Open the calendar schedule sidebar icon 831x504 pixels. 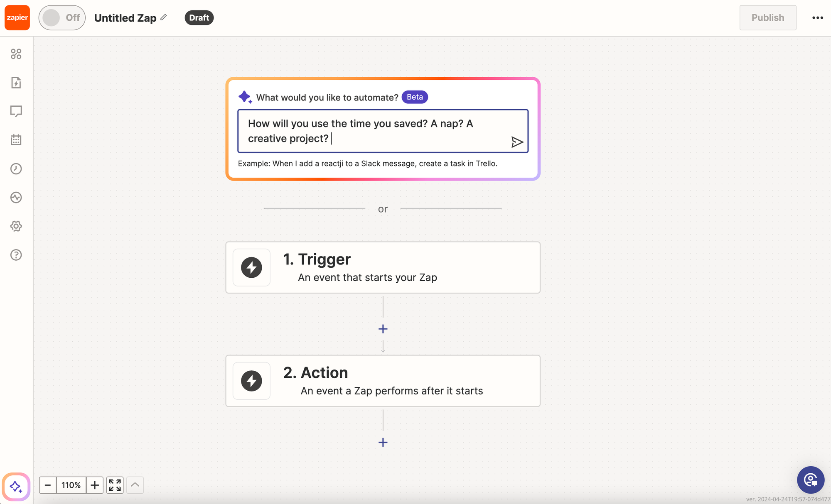[x=16, y=140]
